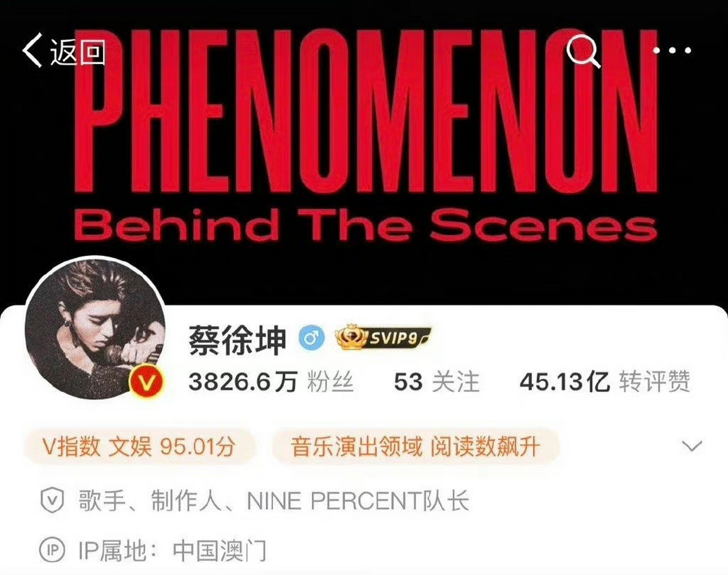
Task: View the 3826.6万 粉丝 followers list
Action: pos(271,382)
